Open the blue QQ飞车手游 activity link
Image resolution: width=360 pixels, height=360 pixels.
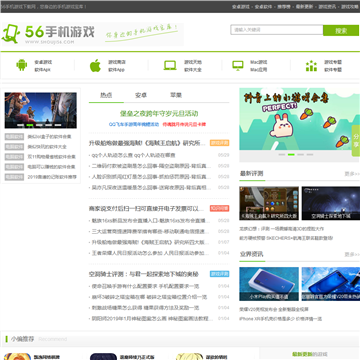(134, 124)
